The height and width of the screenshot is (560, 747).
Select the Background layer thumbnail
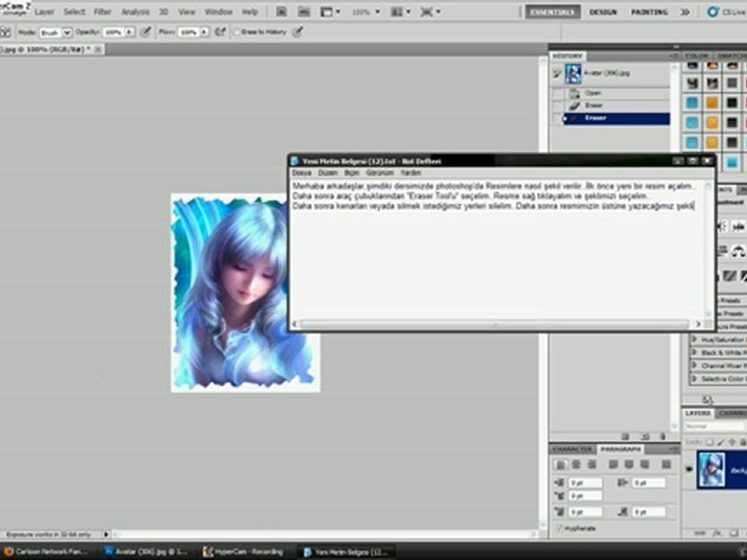pyautogui.click(x=711, y=470)
